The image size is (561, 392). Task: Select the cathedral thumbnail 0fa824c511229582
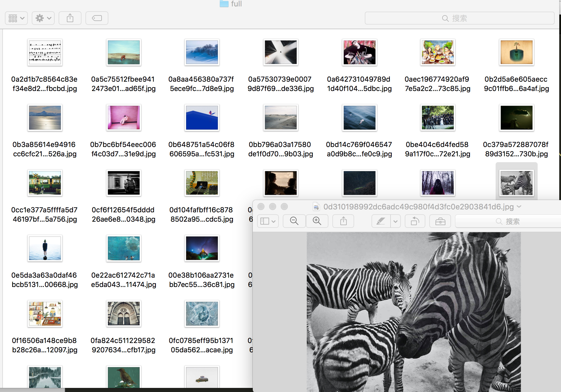pos(124,314)
